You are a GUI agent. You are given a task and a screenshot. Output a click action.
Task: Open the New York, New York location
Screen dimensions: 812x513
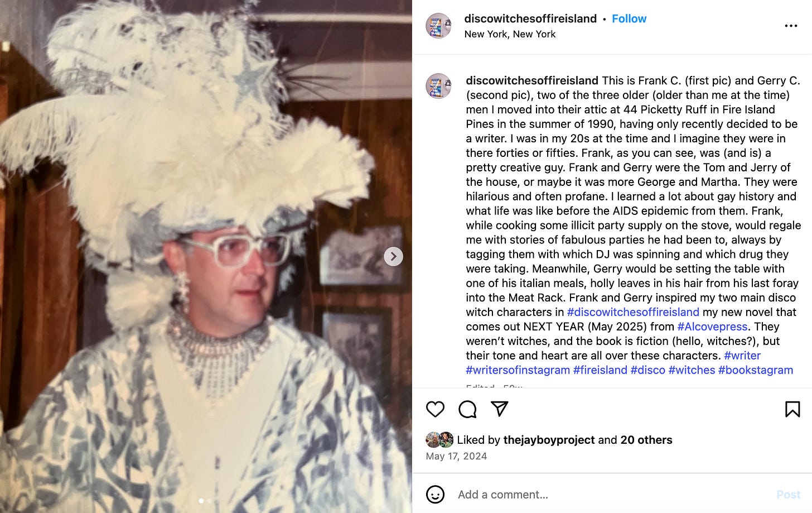pos(510,34)
